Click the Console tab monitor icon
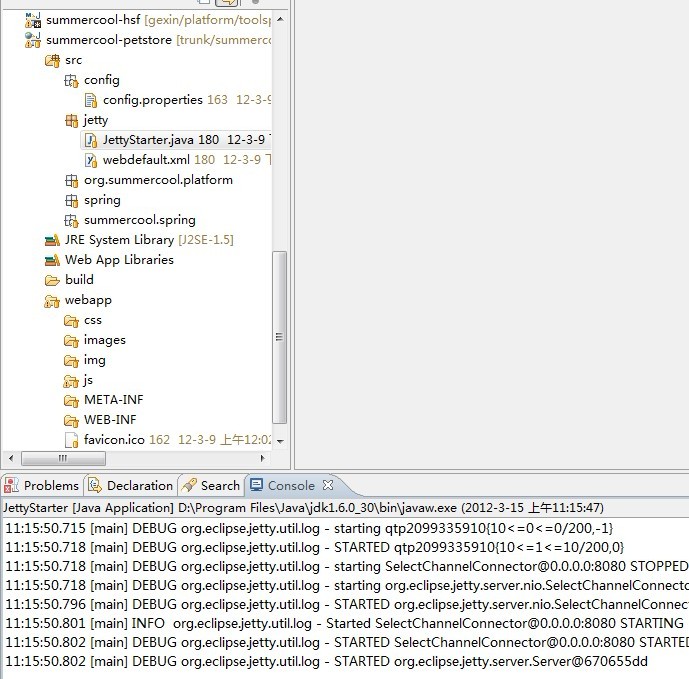The width and height of the screenshot is (689, 679). point(257,485)
